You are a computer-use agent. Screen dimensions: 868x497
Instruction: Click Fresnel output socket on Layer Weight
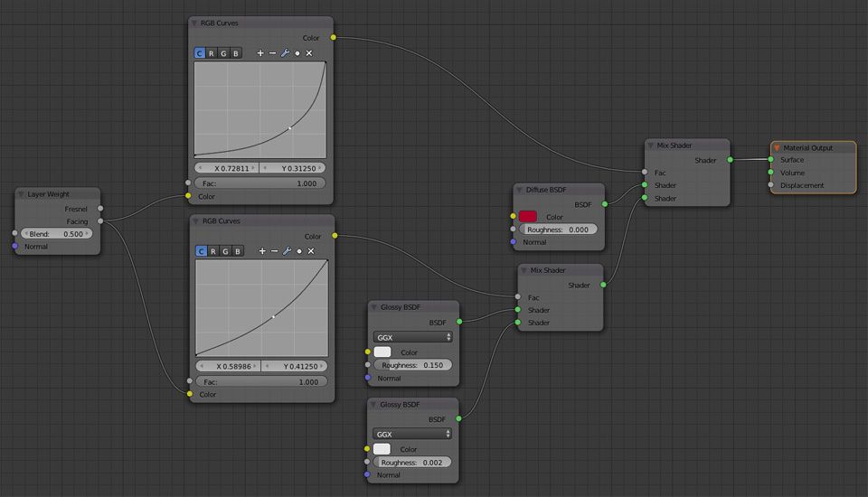[100, 209]
